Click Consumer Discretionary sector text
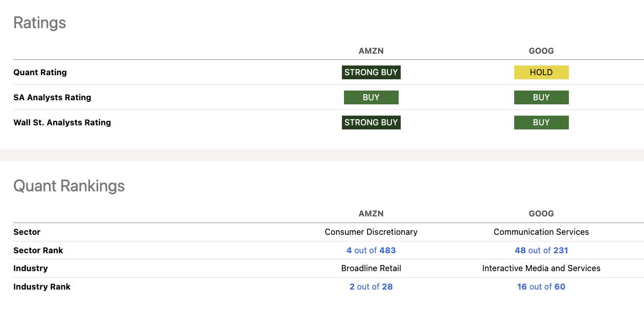 coord(371,232)
